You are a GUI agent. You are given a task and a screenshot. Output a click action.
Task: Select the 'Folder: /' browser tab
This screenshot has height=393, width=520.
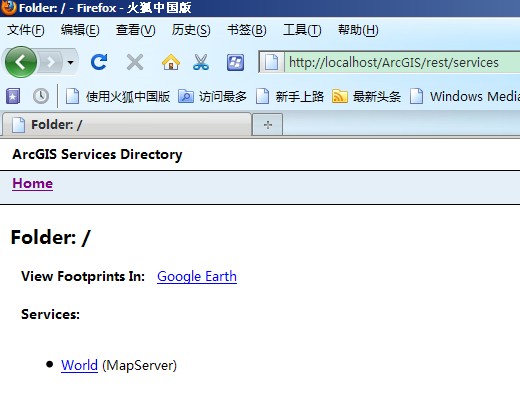click(127, 125)
